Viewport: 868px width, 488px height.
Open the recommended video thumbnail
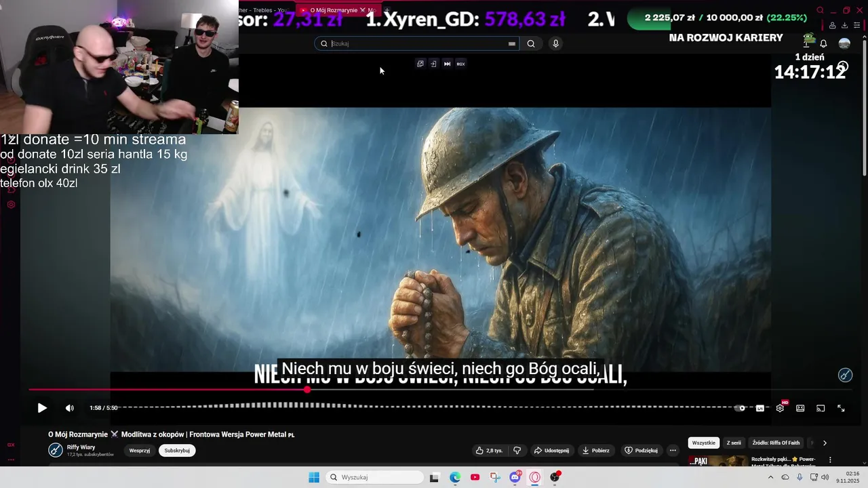717,462
